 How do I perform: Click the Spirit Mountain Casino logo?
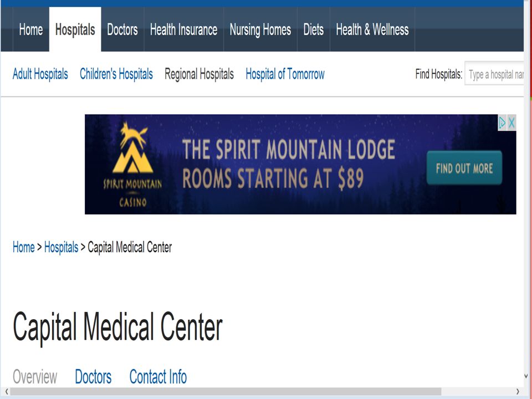pyautogui.click(x=132, y=164)
